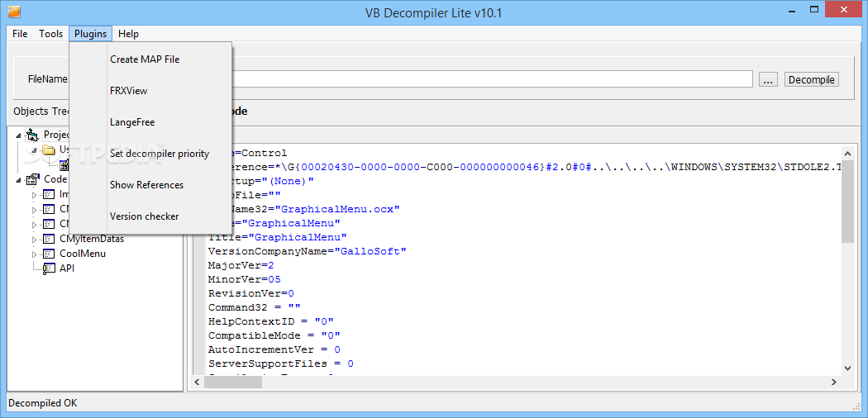Collapse the Project root node
Viewport: 868px width, 418px height.
point(20,135)
